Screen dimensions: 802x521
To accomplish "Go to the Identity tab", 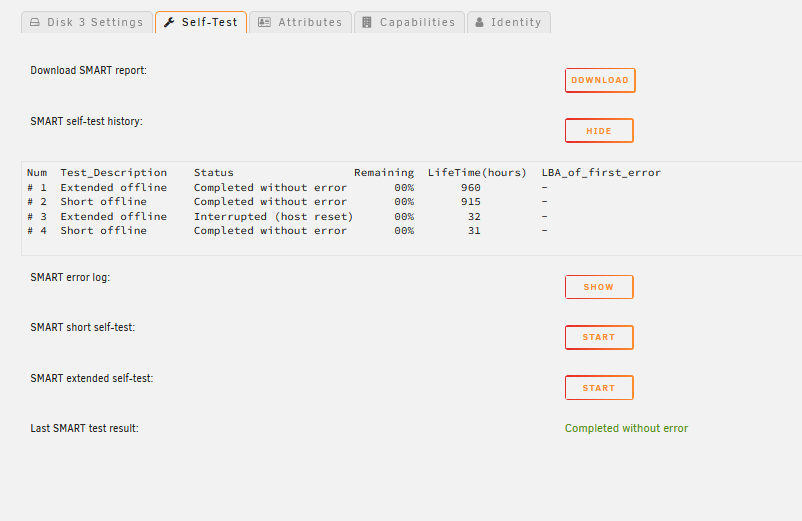I will [x=509, y=22].
